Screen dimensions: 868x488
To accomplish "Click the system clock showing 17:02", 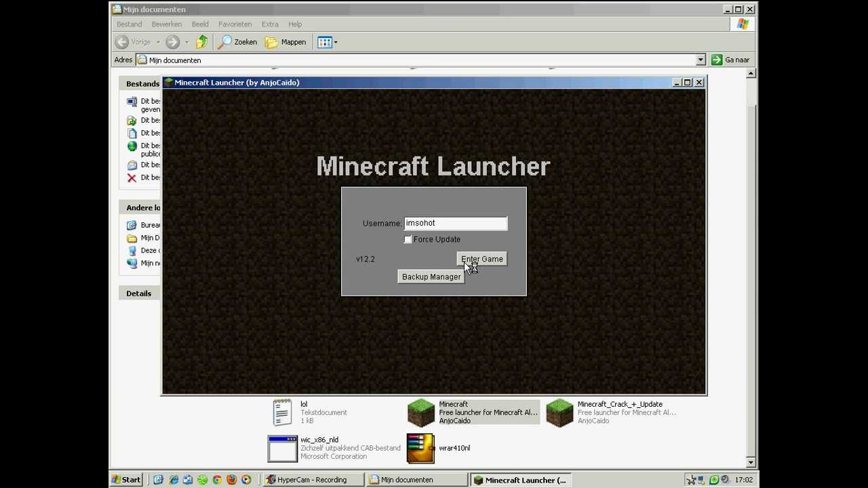I will pyautogui.click(x=744, y=480).
